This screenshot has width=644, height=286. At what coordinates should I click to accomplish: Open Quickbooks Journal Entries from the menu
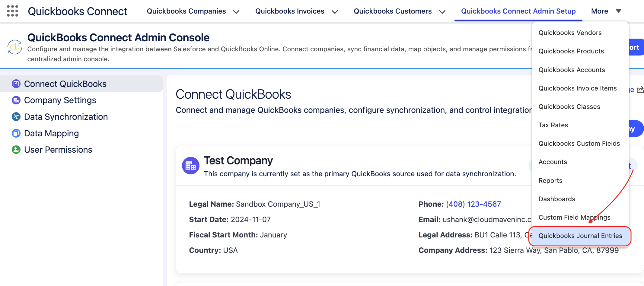tap(580, 236)
